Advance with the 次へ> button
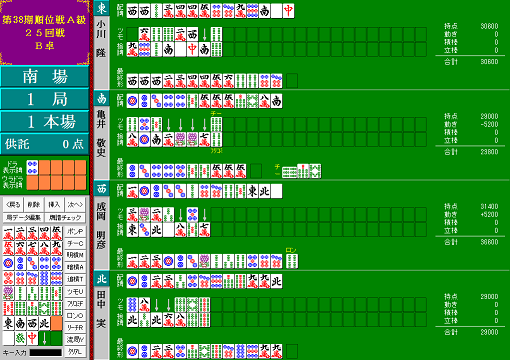The height and width of the screenshot is (360, 510). point(75,204)
